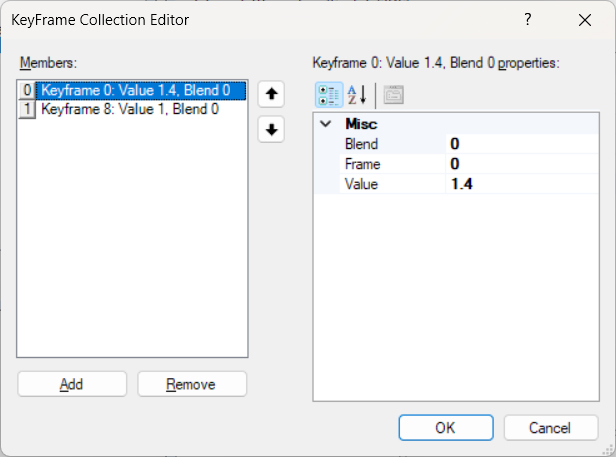The image size is (616, 457).
Task: Move selected keyframe up with arrow button
Action: pyautogui.click(x=271, y=94)
